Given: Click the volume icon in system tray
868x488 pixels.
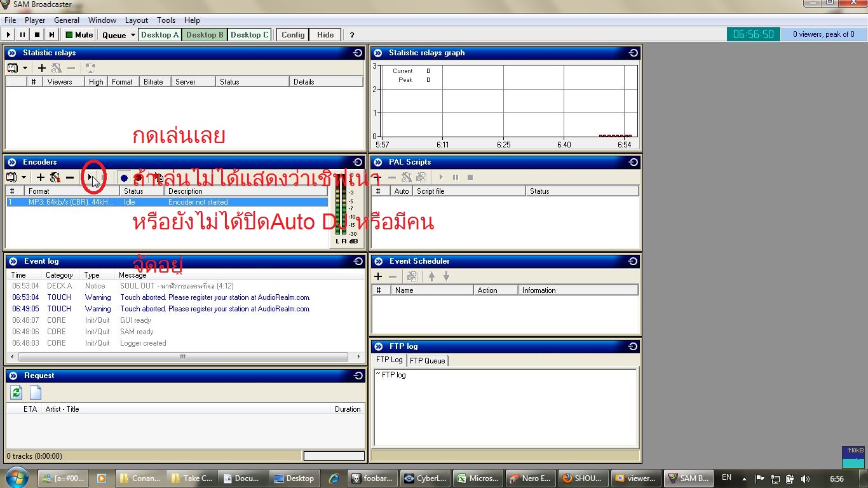Looking at the screenshot, I should pyautogui.click(x=805, y=478).
